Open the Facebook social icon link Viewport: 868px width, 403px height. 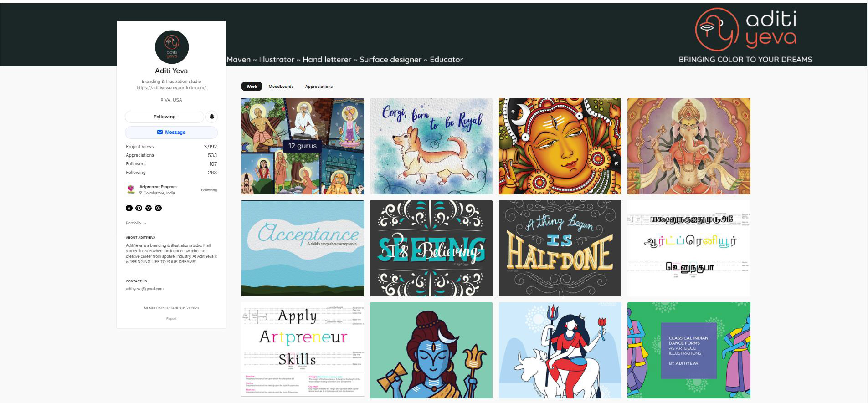click(129, 208)
